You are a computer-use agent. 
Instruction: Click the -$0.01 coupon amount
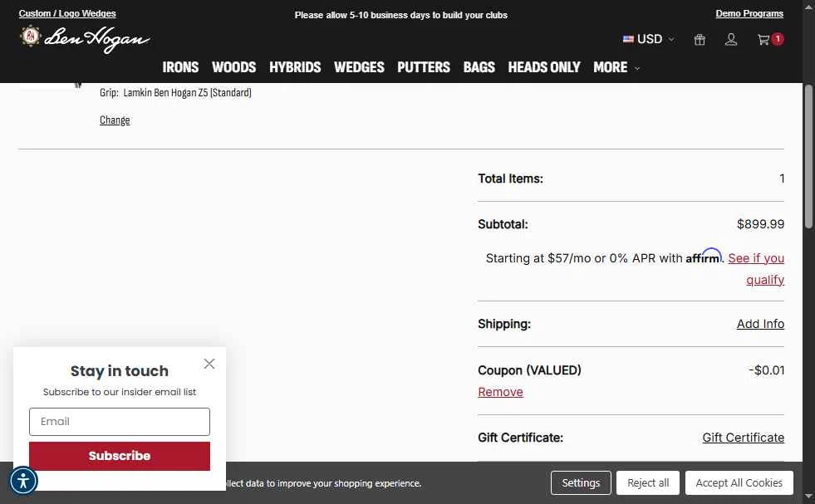[x=766, y=370]
